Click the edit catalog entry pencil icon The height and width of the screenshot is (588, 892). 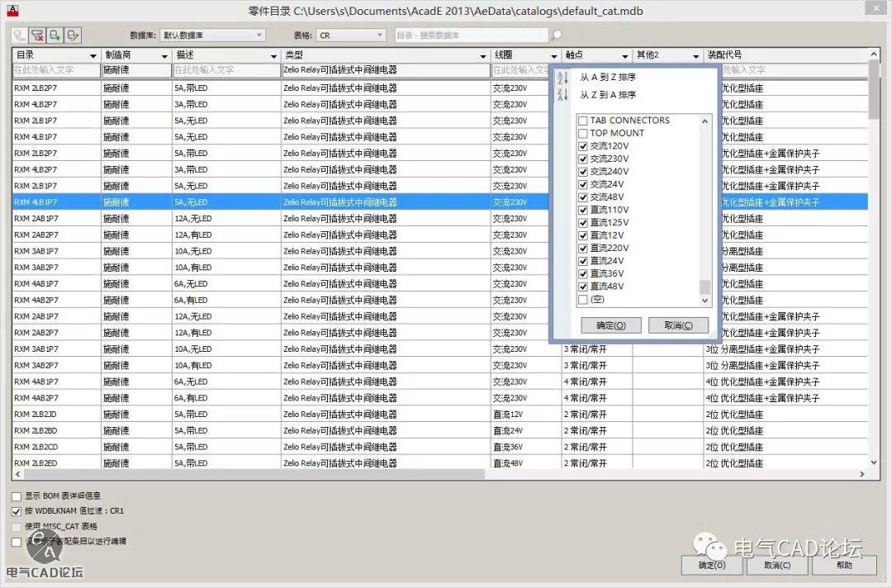tap(73, 36)
